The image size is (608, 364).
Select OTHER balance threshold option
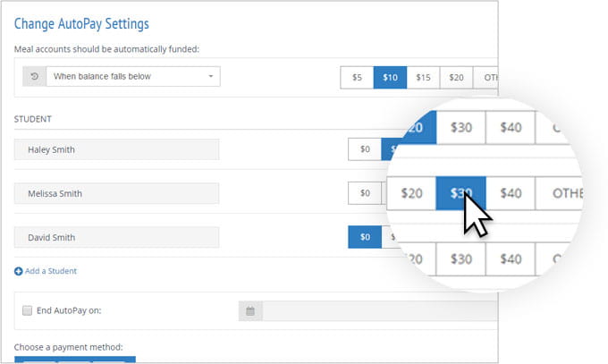(x=486, y=78)
